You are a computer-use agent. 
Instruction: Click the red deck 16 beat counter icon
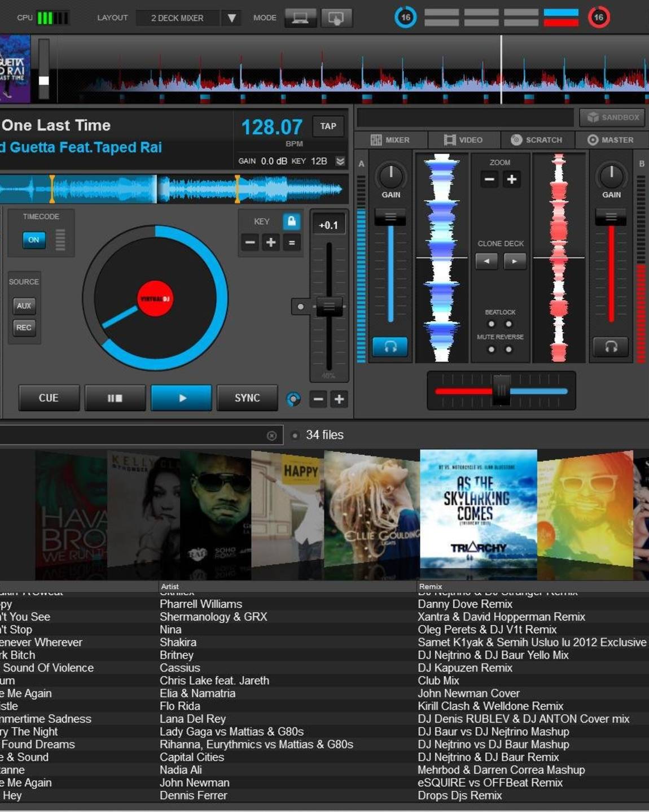click(x=599, y=18)
